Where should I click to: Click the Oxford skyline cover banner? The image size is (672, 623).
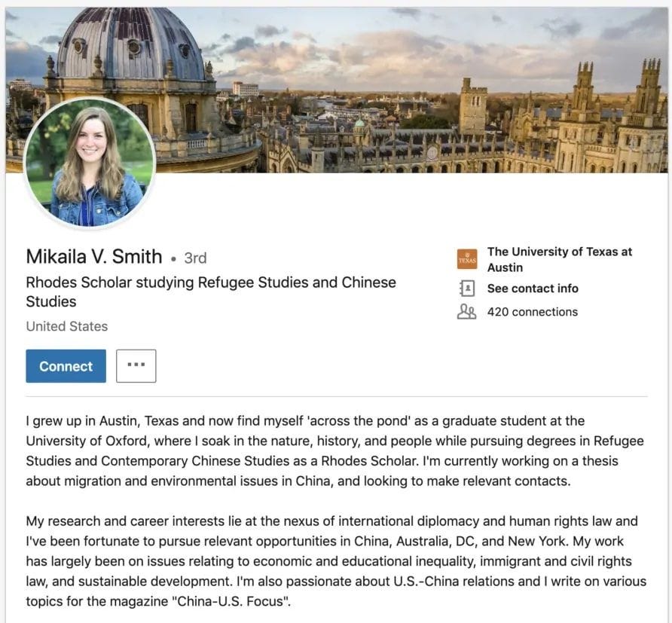point(411,90)
